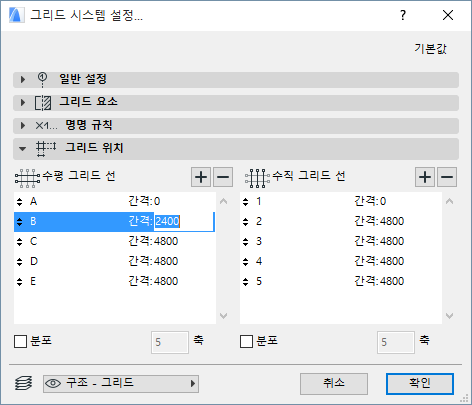Select horizontal grid line D

click(115, 262)
